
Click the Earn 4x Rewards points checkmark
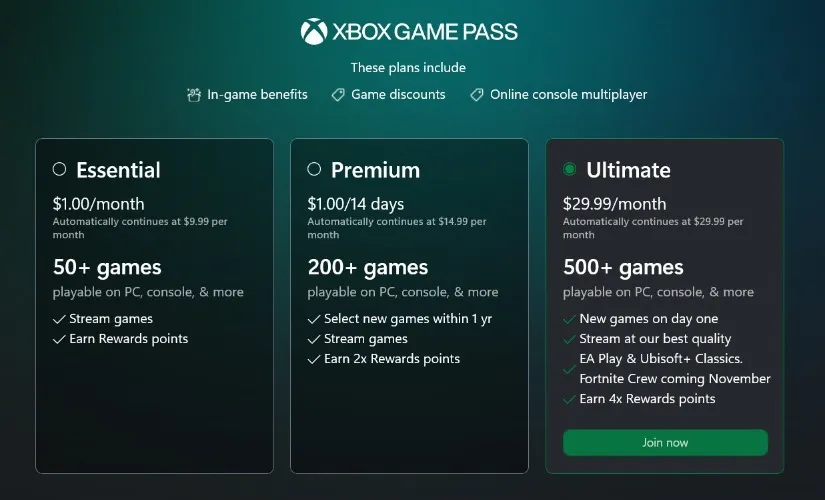pos(569,399)
